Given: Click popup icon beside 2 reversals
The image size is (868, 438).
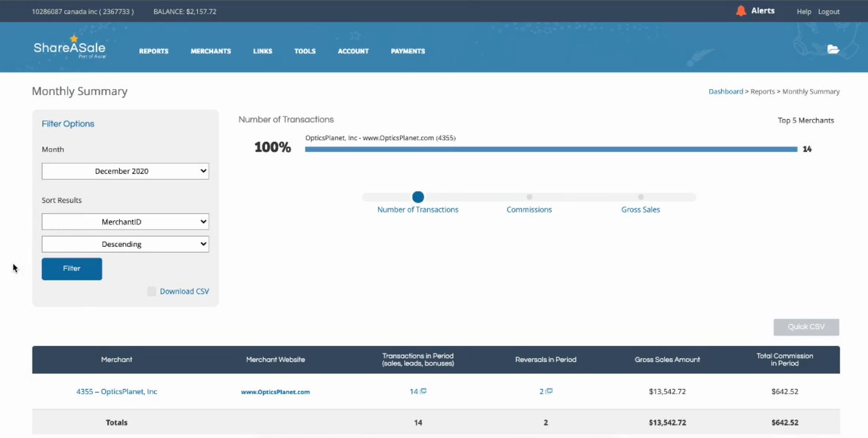Looking at the screenshot, I should click(x=550, y=391).
